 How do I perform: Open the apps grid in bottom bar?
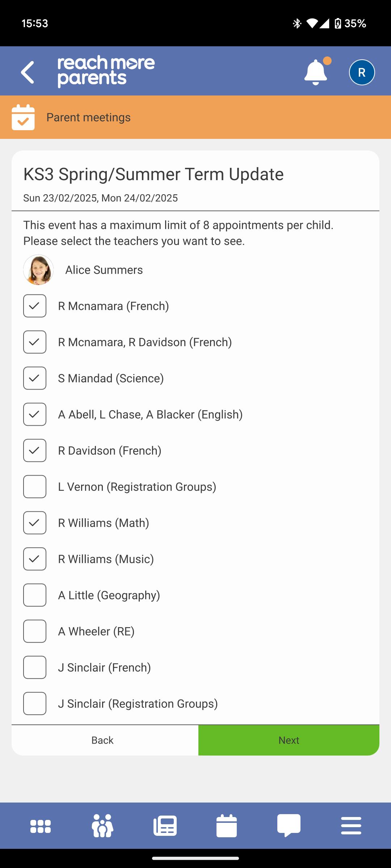coord(41,826)
